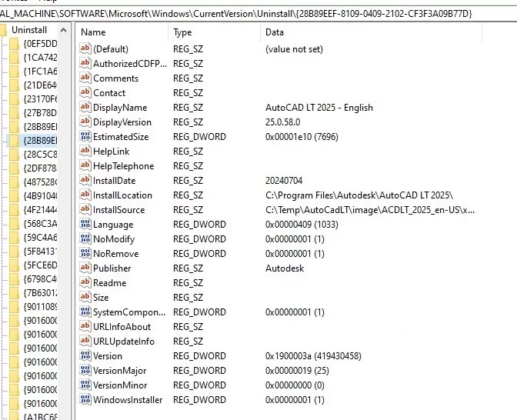Click the 'C:\Temp\AutoCadLT\image' source value

click(370, 210)
